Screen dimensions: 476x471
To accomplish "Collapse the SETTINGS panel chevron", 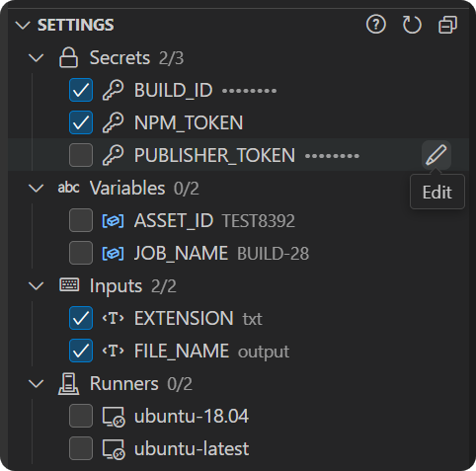I will click(23, 25).
